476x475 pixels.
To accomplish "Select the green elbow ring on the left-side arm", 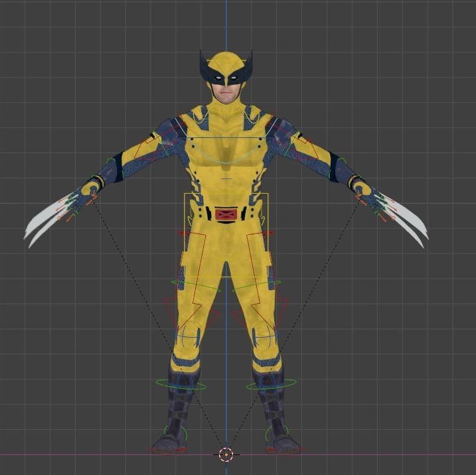I will [115, 167].
